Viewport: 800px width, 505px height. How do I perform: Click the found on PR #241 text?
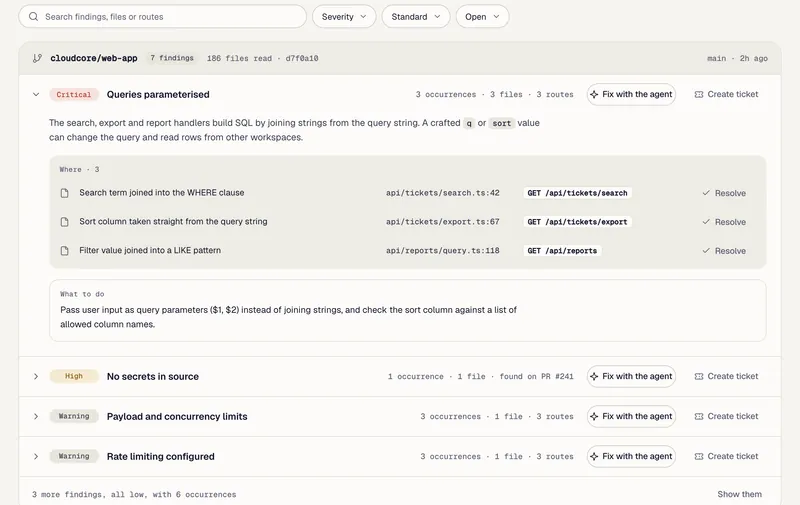(536, 376)
